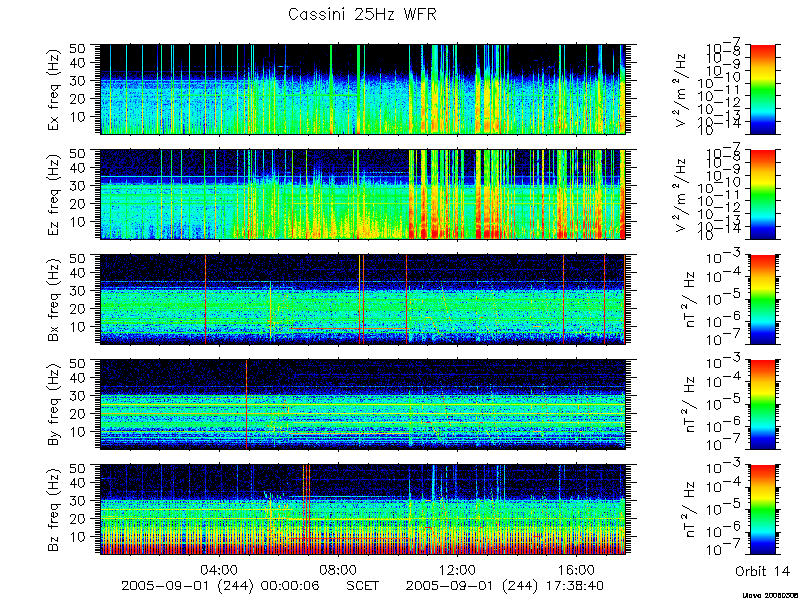800x600 pixels.
Task: Select the Bz freq spectrogram panel
Action: coord(363,510)
